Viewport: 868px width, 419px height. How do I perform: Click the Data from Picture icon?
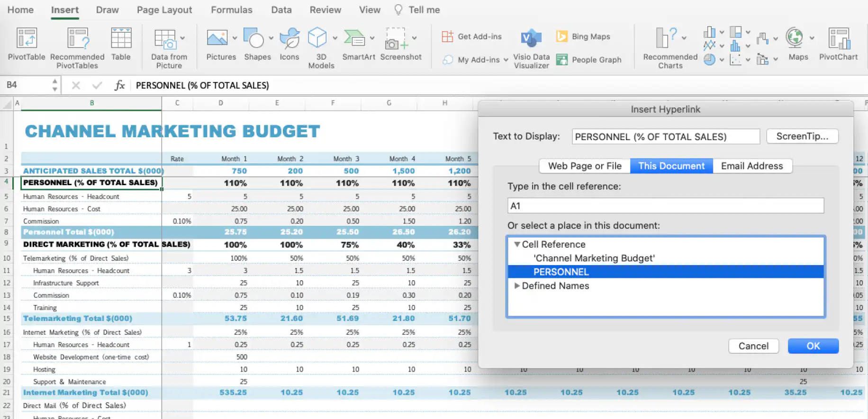(165, 39)
